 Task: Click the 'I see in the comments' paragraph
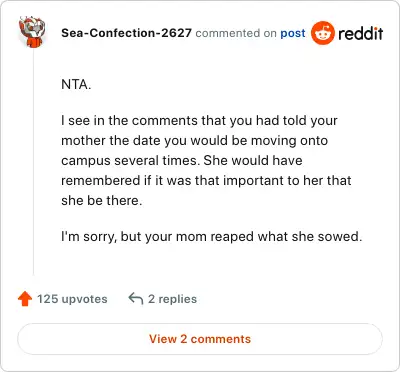coord(206,160)
